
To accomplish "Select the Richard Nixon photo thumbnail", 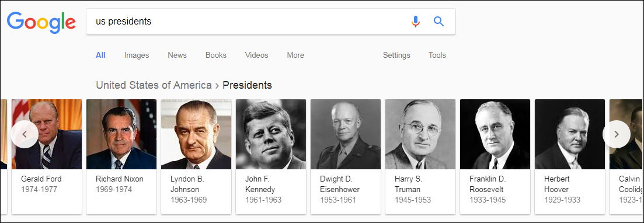I will (x=121, y=134).
